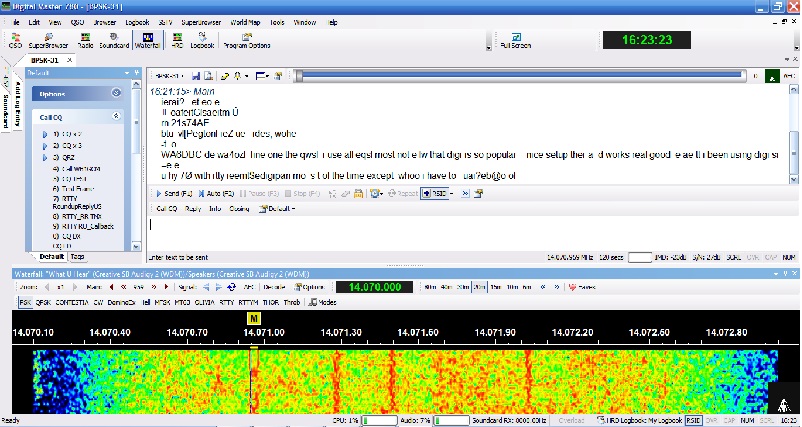Viewport: 802px width, 427px height.
Task: Open Program Options from the toolbar
Action: coord(247,40)
